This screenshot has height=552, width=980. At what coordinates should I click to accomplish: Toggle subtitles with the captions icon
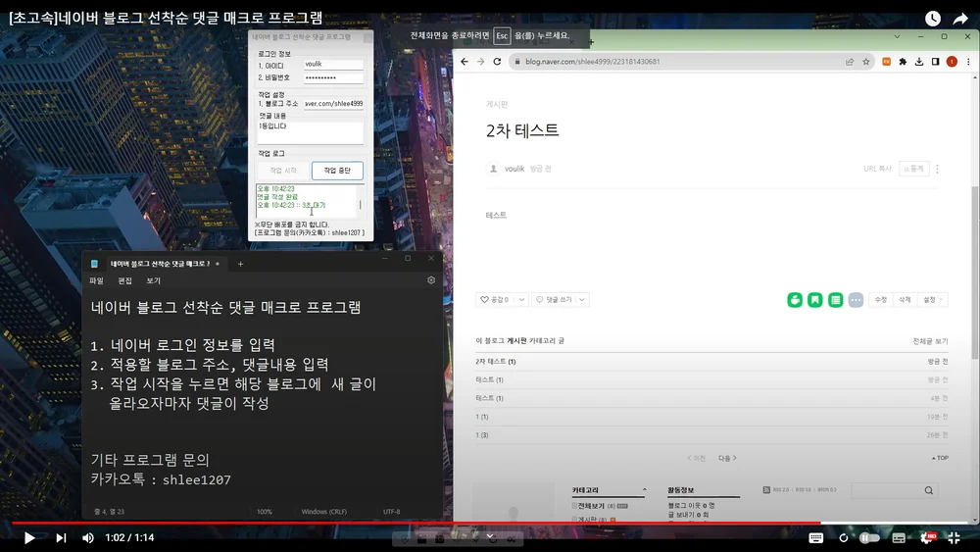[899, 537]
